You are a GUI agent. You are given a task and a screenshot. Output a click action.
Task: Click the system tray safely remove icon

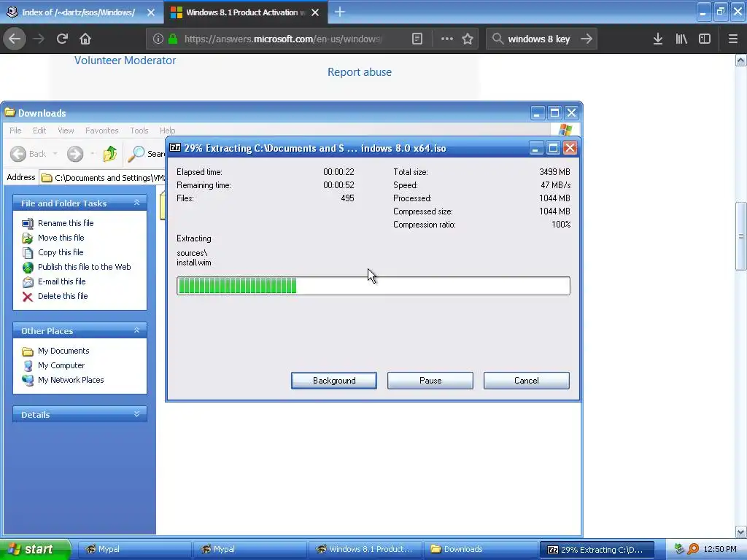(679, 549)
